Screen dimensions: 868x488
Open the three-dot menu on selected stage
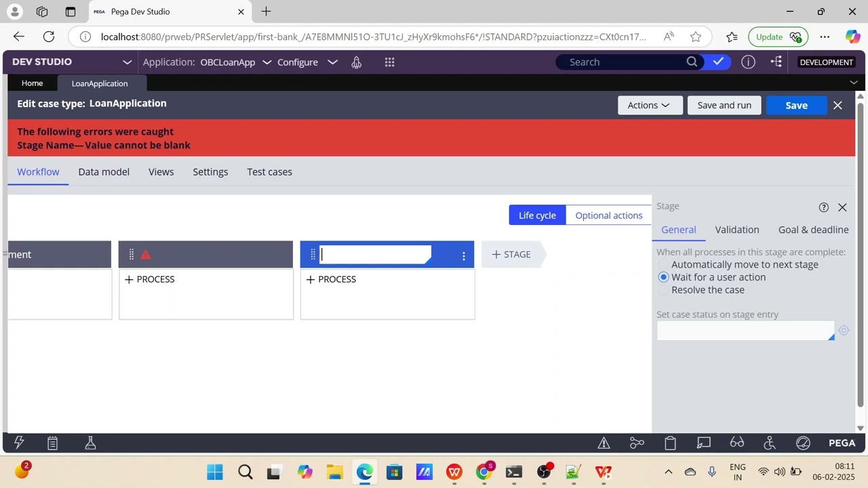(x=464, y=256)
